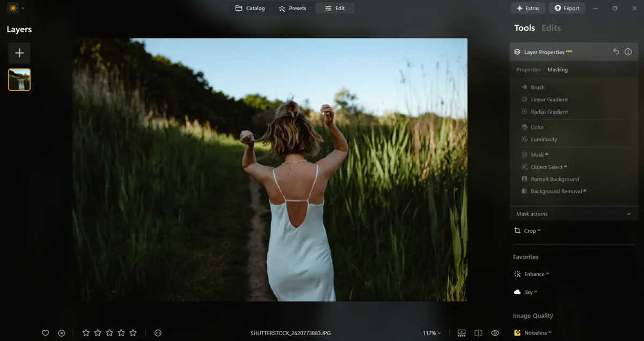This screenshot has width=644, height=341.
Task: Choose the Linear Gradient mask
Action: click(x=549, y=100)
